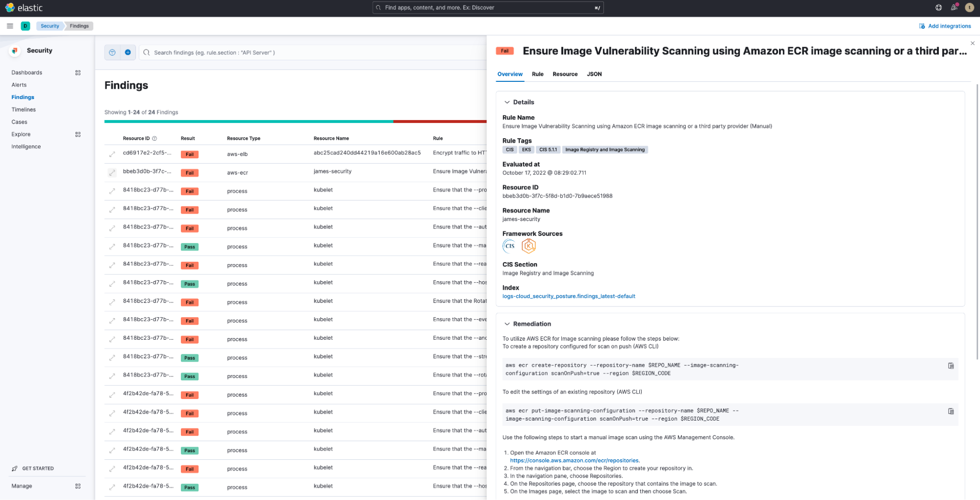The height and width of the screenshot is (500, 980).
Task: Open Intelligence in the sidebar
Action: pyautogui.click(x=26, y=147)
